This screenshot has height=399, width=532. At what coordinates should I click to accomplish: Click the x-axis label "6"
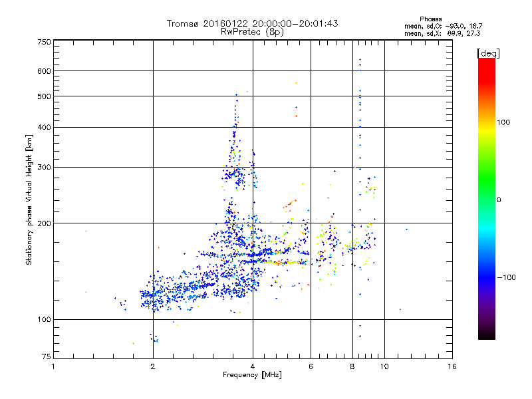311,366
